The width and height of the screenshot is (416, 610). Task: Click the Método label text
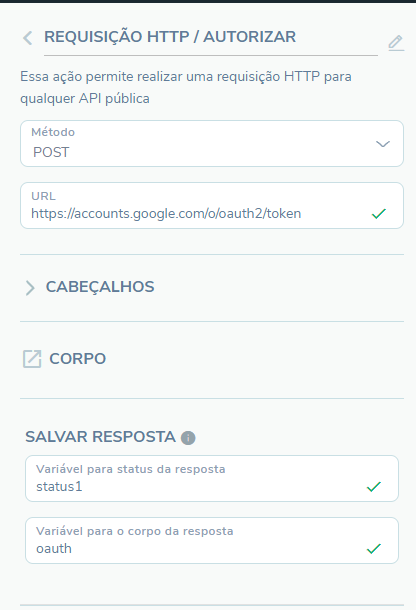[x=53, y=132]
